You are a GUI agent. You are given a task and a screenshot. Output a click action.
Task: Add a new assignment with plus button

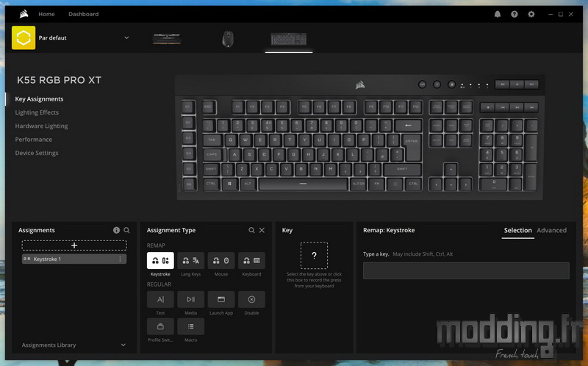click(74, 245)
